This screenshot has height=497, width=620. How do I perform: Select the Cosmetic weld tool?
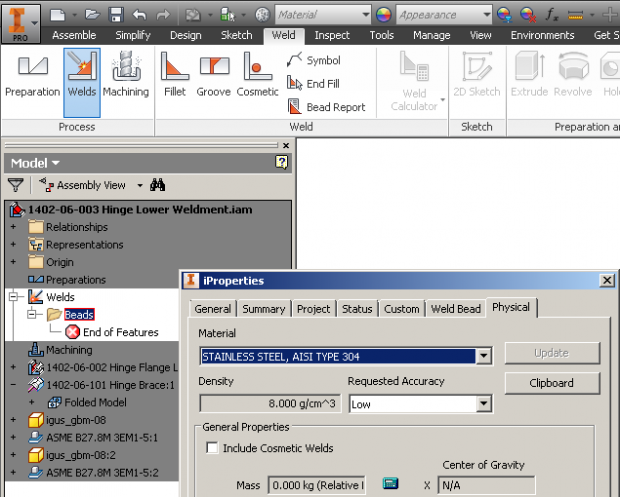[x=257, y=75]
